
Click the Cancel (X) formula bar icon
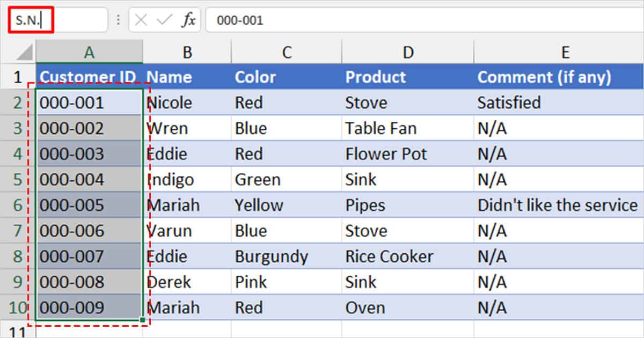click(141, 20)
